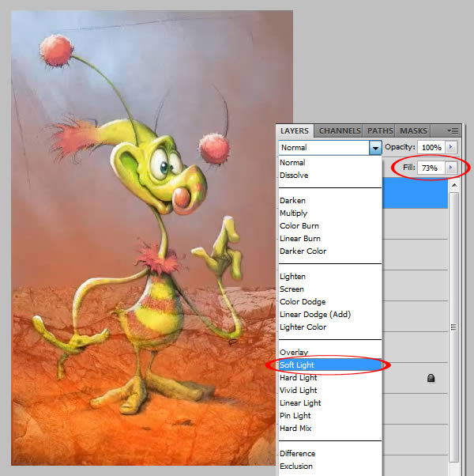Open the Fill slider arrow
The height and width of the screenshot is (476, 474).
pos(450,168)
